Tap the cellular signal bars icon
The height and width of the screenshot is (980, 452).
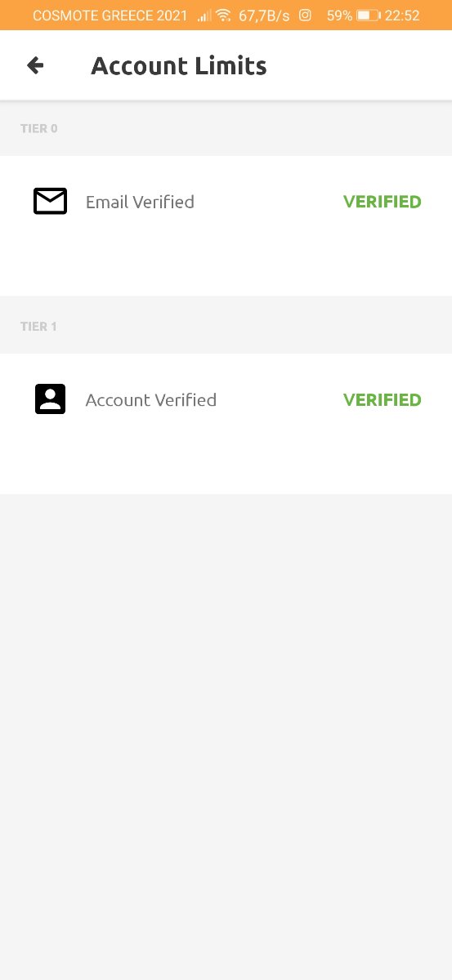(x=204, y=16)
